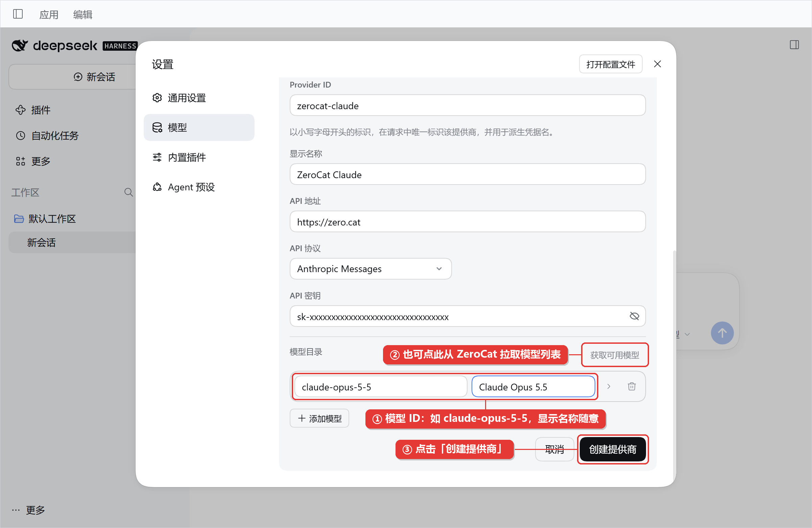The height and width of the screenshot is (528, 812).
Task: Toggle the left sidebar panel icon
Action: click(18, 14)
